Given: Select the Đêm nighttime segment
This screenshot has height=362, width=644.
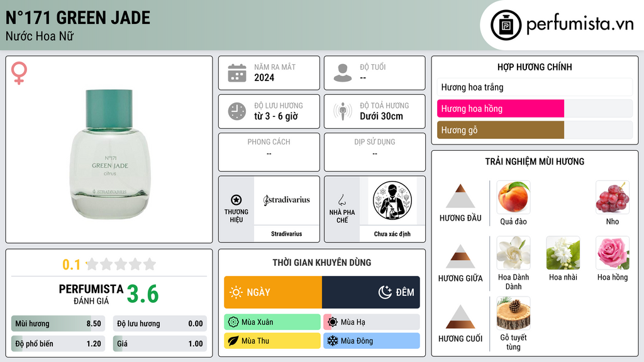Looking at the screenshot, I should [x=371, y=292].
